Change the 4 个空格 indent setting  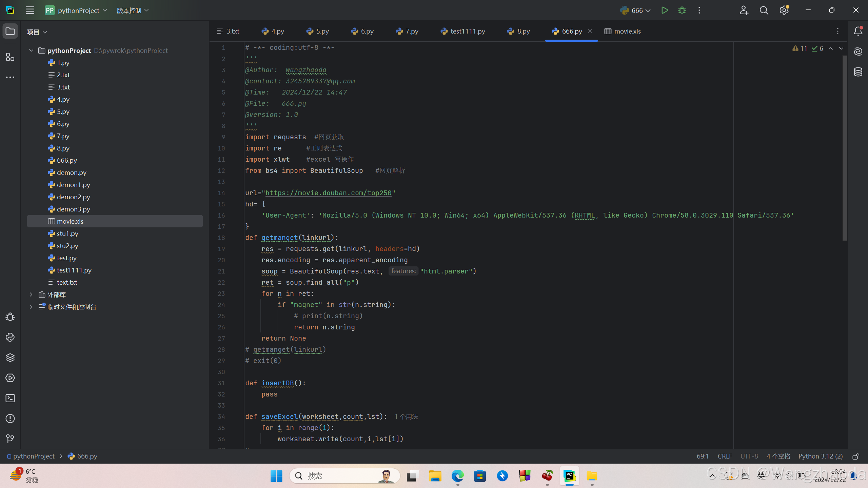click(x=778, y=456)
